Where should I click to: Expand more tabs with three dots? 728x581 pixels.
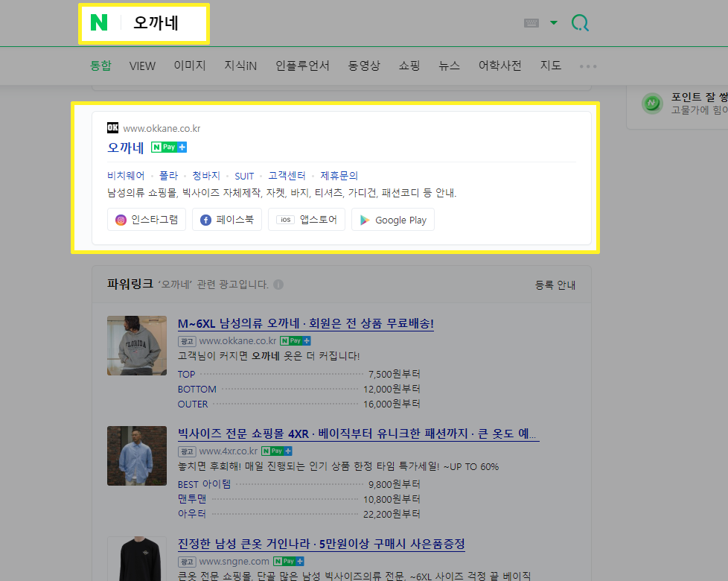tap(588, 66)
